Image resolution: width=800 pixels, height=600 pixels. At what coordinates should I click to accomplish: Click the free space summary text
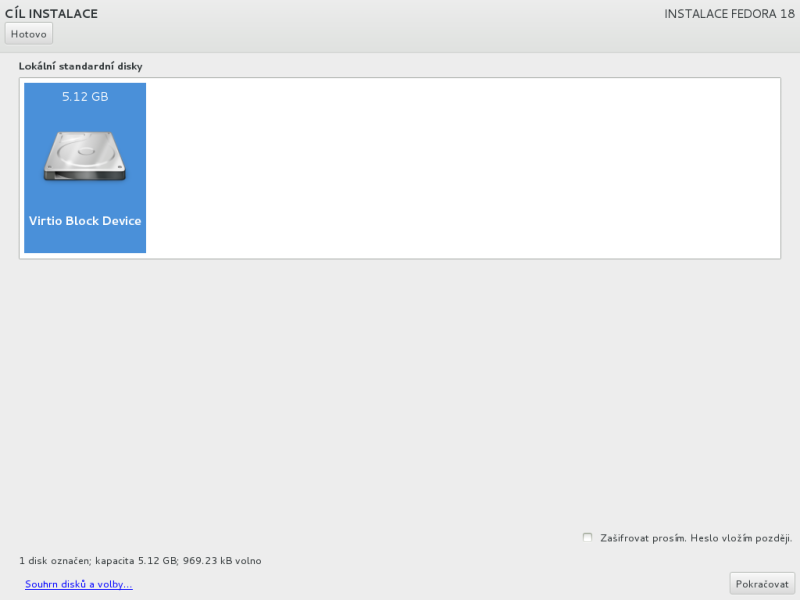point(139,561)
